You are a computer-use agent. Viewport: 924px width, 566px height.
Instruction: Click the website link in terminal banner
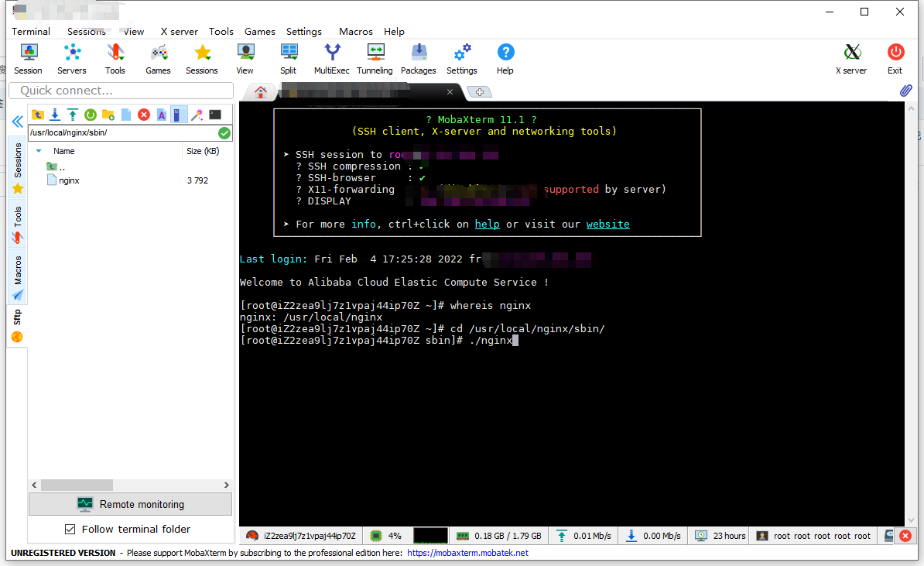coord(607,224)
